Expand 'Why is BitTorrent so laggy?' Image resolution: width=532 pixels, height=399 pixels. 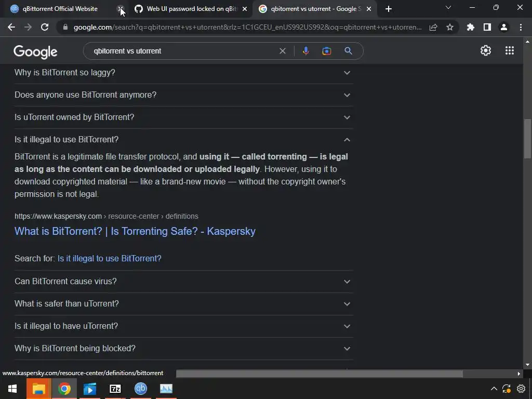coord(183,73)
